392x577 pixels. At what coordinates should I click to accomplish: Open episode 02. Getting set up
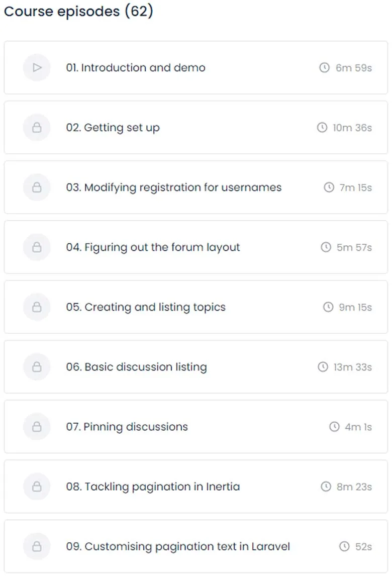pos(196,128)
